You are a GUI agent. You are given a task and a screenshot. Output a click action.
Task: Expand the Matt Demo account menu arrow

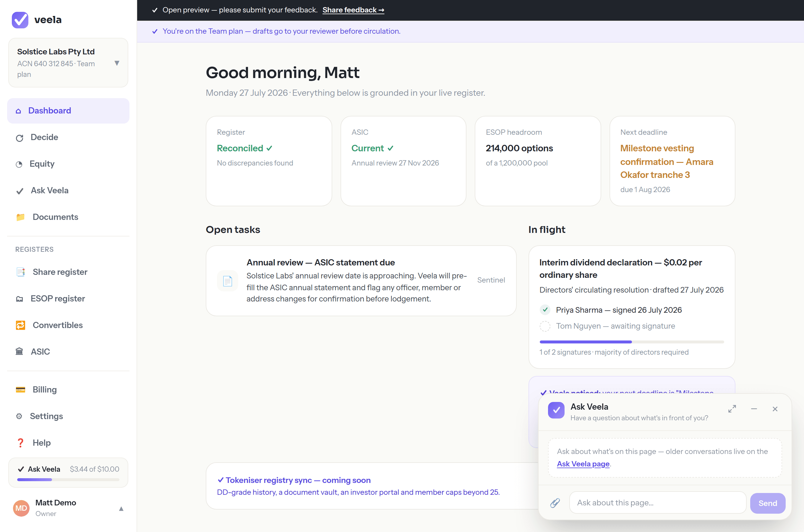pos(121,509)
